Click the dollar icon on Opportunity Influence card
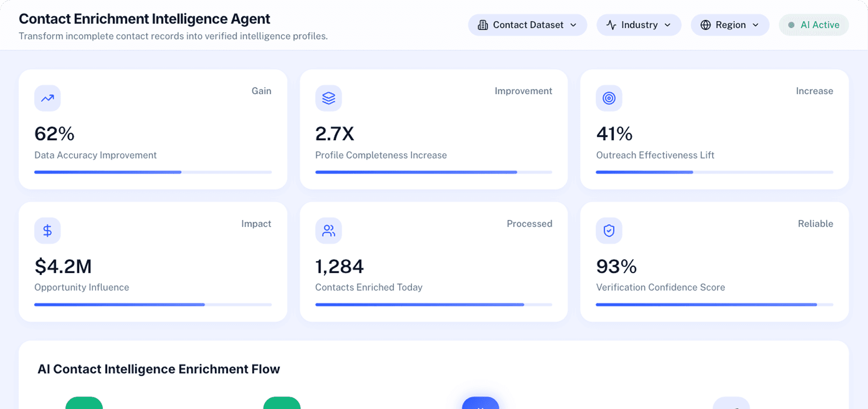Viewport: 868px width, 409px height. tap(48, 231)
